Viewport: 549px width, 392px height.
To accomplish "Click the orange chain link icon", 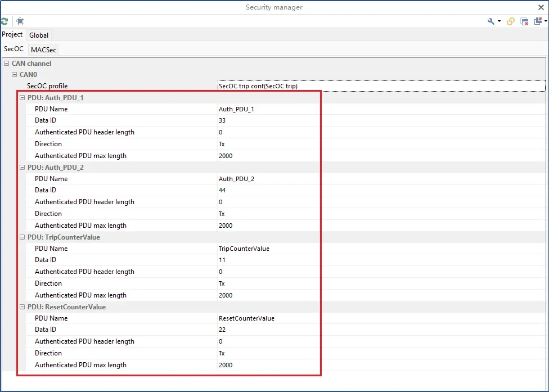I will click(511, 21).
